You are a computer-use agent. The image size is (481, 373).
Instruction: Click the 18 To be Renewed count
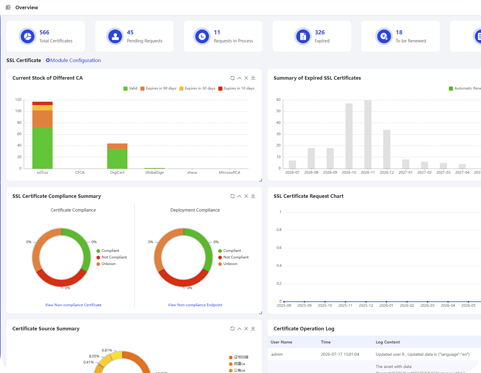point(399,32)
